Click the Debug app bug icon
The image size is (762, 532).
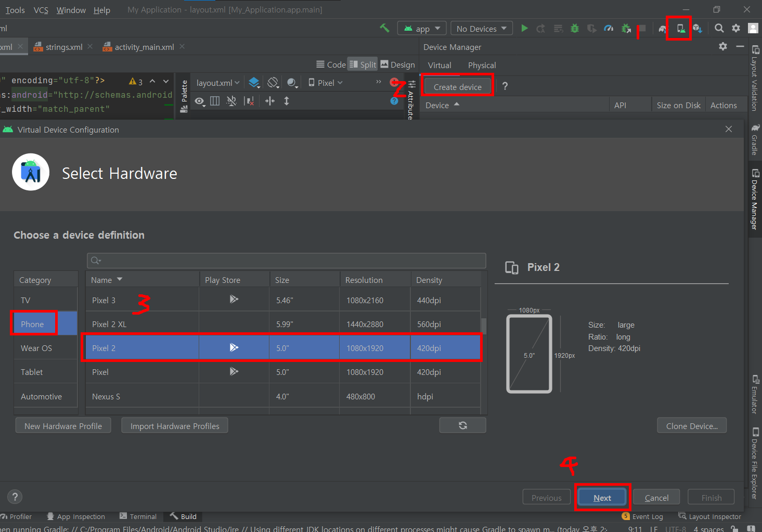[575, 28]
